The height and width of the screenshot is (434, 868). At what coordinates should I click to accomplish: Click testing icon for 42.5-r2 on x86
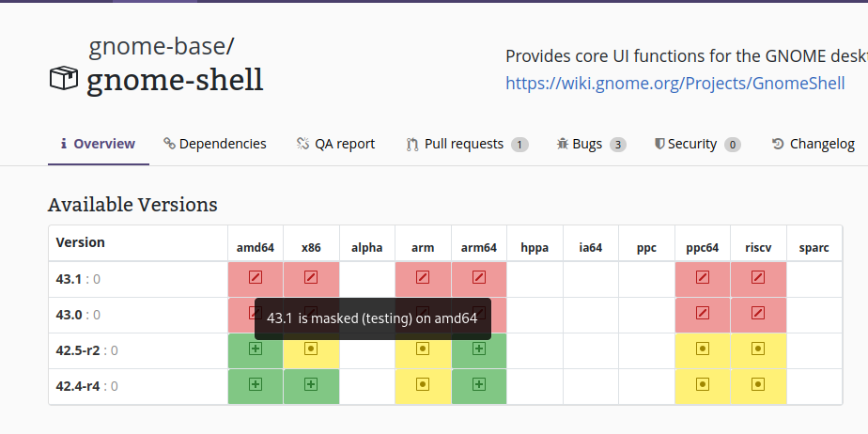coord(311,349)
